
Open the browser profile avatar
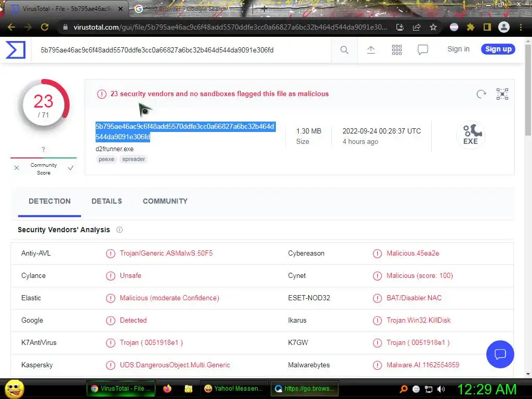click(504, 27)
